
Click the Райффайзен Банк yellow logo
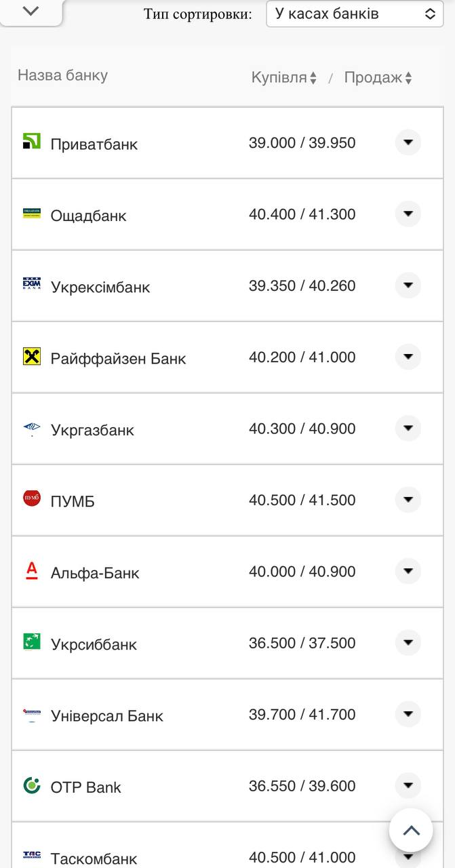pyautogui.click(x=32, y=356)
